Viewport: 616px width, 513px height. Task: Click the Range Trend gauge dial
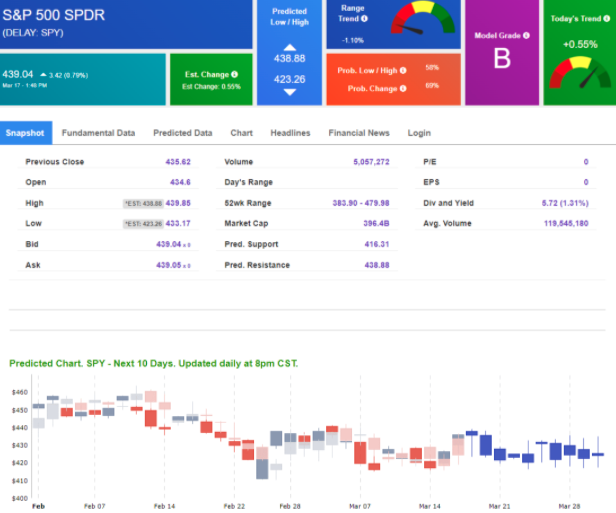[423, 18]
